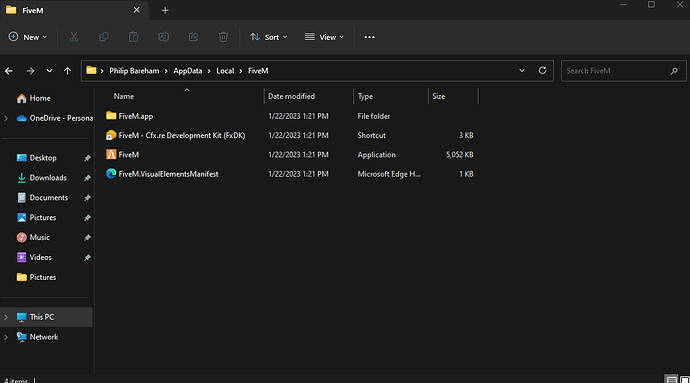Open pinned Pictures in quick access
This screenshot has height=383, width=690.
coord(43,218)
